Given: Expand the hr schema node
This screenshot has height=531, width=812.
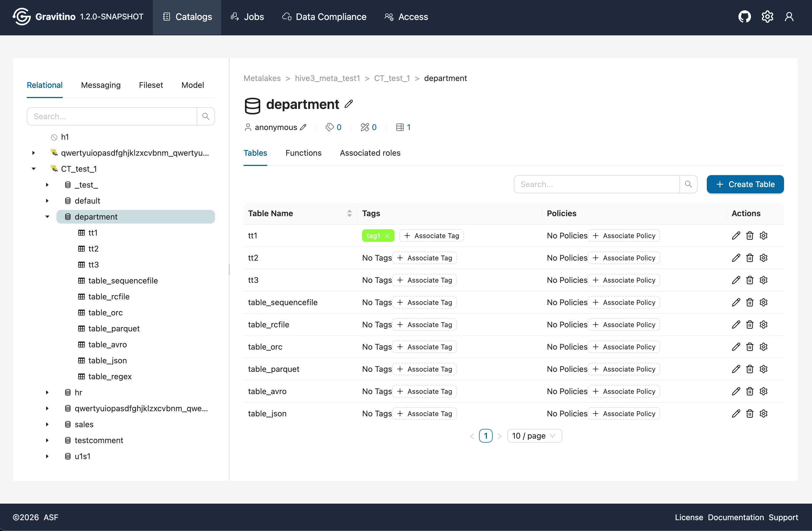Looking at the screenshot, I should 47,392.
